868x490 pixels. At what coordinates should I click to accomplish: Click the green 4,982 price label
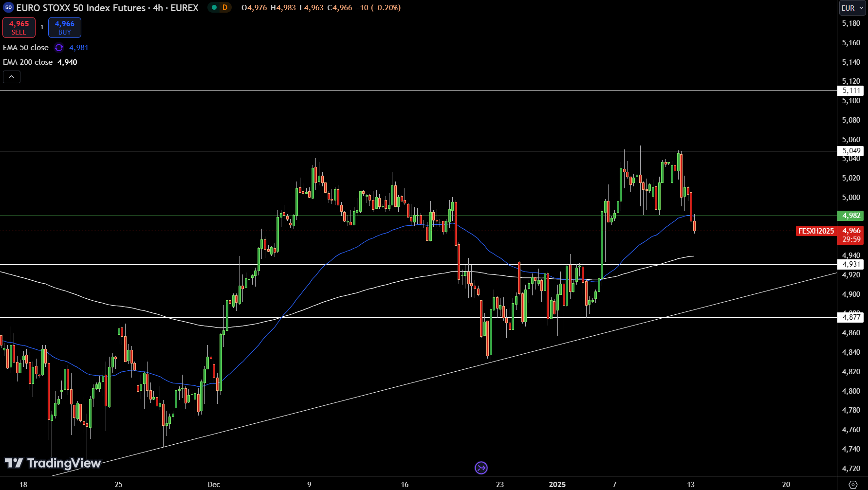coord(850,216)
